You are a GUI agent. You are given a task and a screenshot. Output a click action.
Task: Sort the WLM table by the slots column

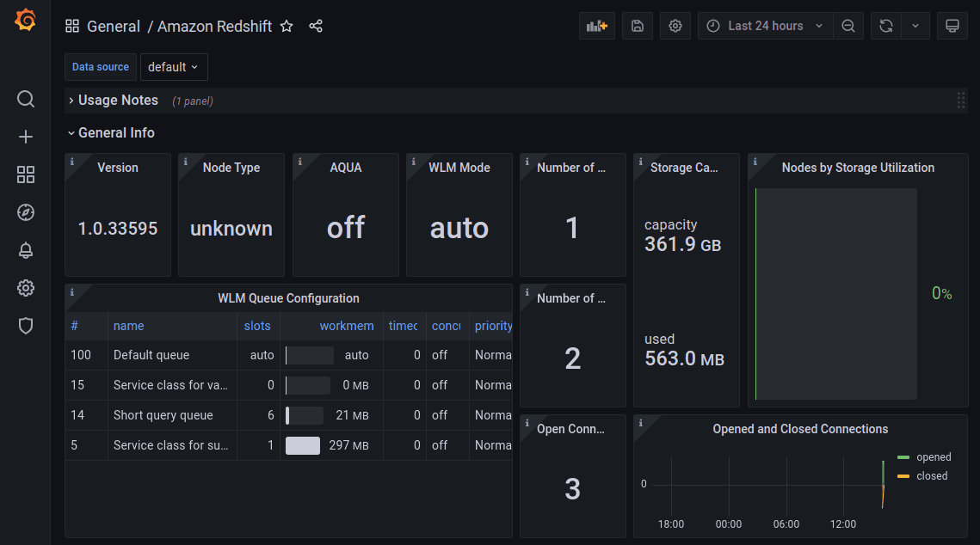pyautogui.click(x=257, y=326)
